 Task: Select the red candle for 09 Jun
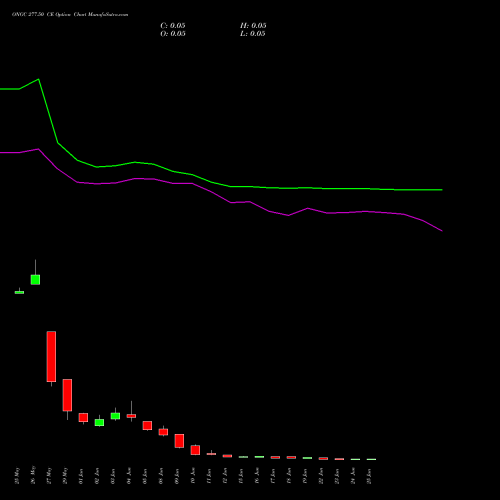click(x=179, y=441)
